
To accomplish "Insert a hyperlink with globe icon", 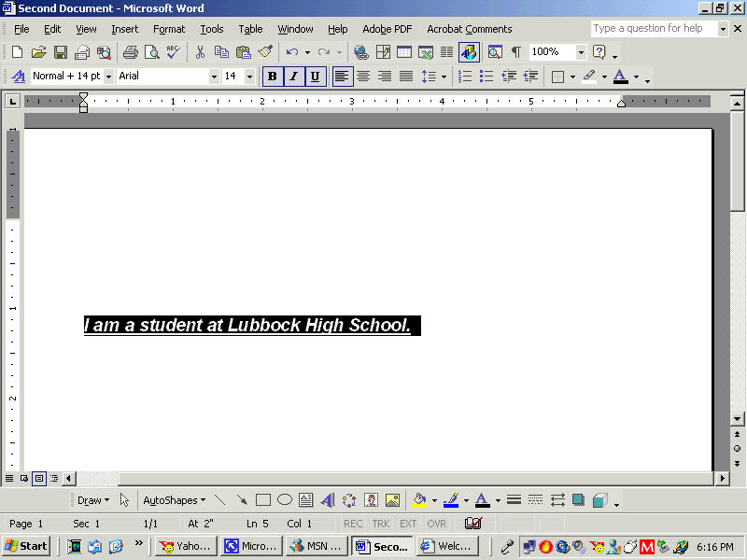I will pos(361,52).
